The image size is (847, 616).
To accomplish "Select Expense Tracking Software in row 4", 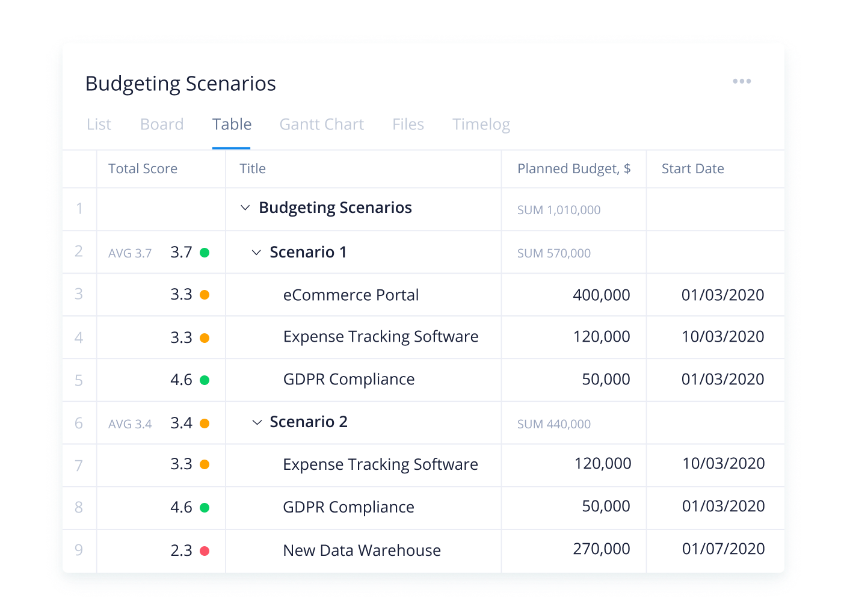I will click(381, 337).
